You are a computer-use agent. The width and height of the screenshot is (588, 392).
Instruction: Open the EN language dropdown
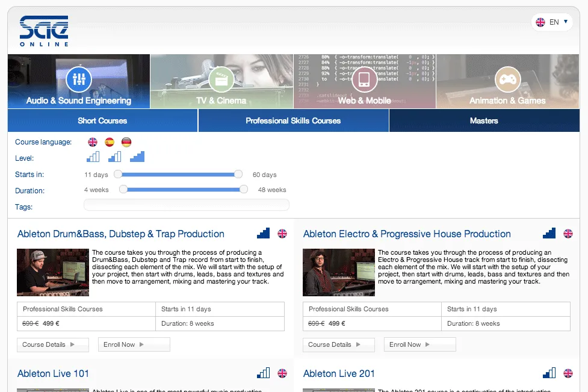click(x=552, y=22)
